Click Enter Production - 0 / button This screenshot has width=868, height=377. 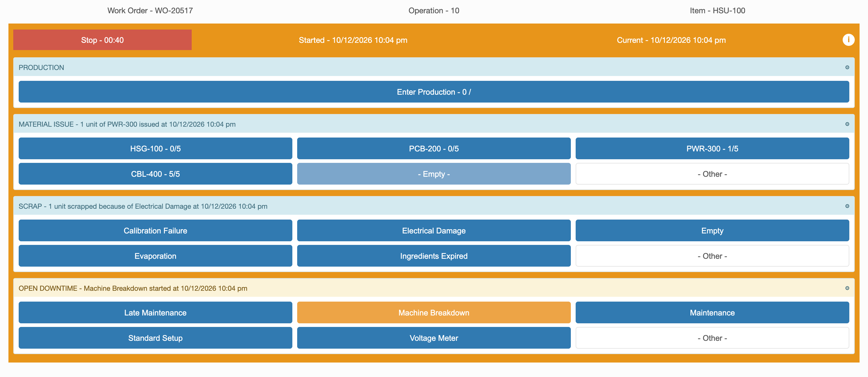[434, 92]
